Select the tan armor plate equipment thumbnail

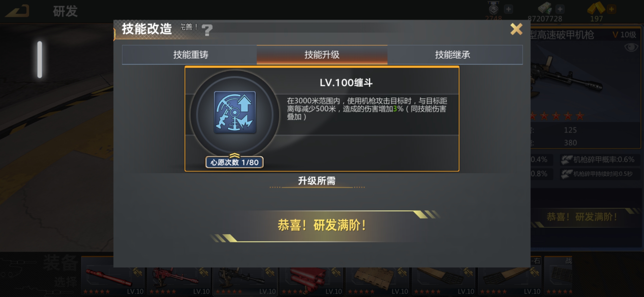(378, 280)
